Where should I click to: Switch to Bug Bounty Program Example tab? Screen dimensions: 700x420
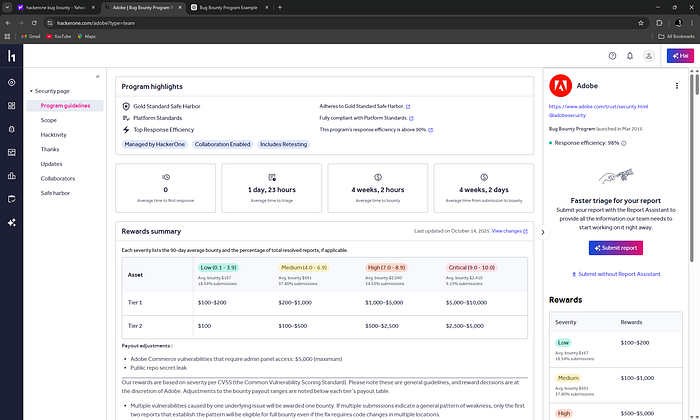tap(228, 8)
